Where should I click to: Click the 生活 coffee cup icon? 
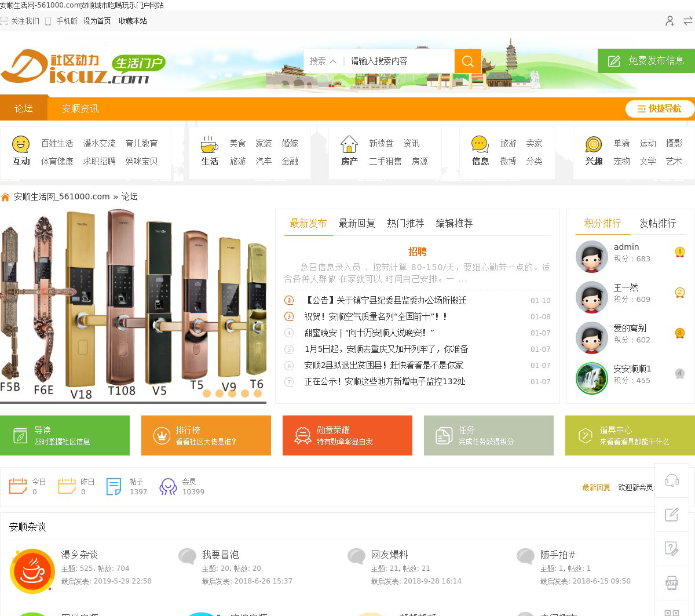pos(209,144)
